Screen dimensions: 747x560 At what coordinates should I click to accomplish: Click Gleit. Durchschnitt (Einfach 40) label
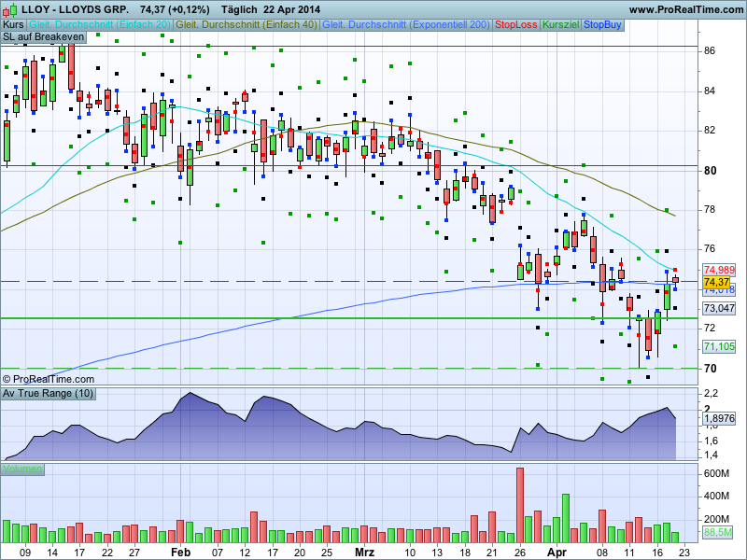(x=247, y=25)
